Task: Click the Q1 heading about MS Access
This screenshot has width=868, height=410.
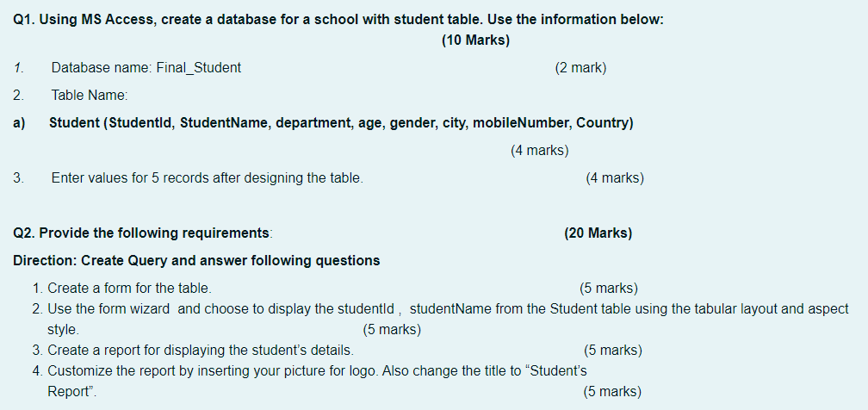Action: [x=338, y=20]
